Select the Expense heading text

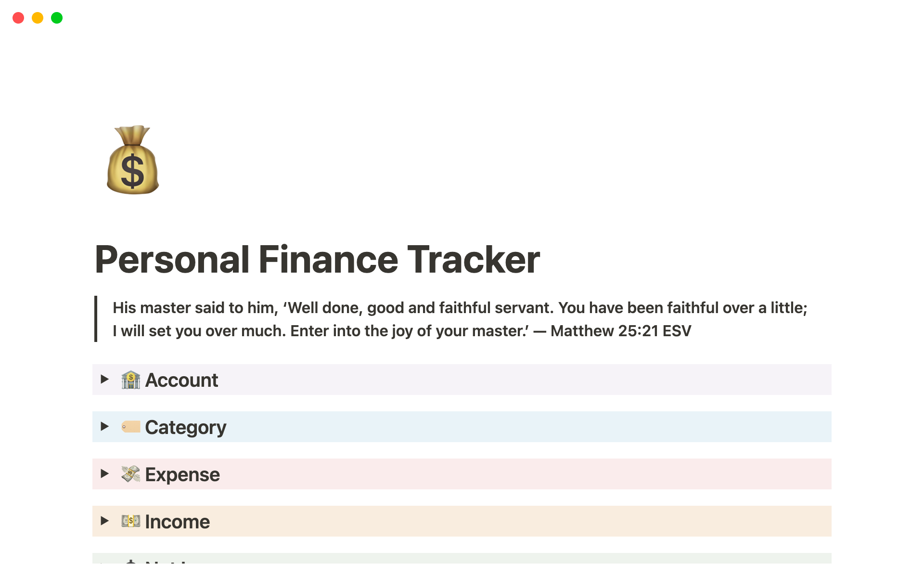click(x=182, y=473)
